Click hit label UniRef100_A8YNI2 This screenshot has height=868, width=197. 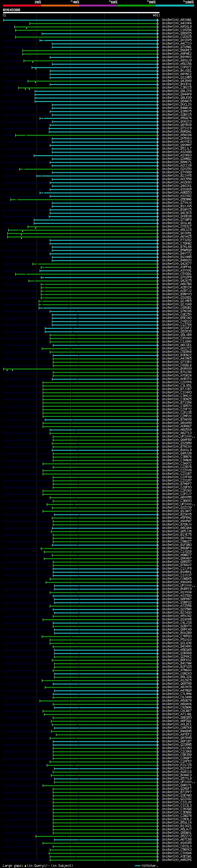(x=176, y=74)
